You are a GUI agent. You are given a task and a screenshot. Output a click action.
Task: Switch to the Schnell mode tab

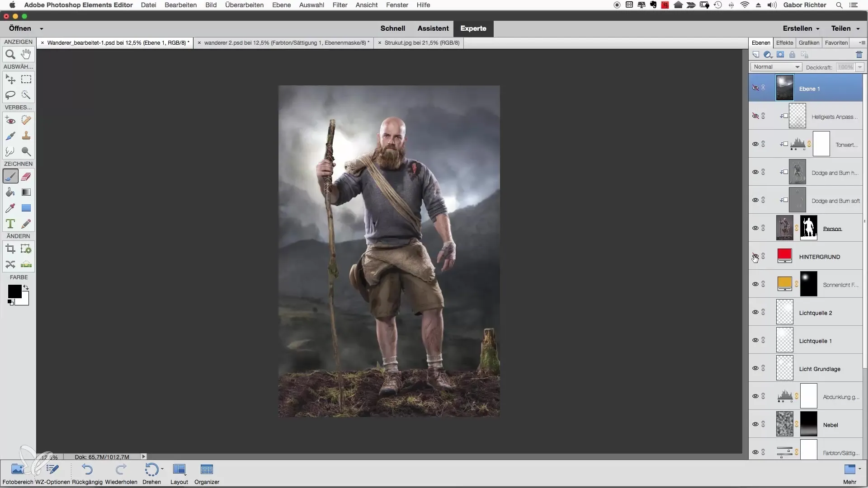392,28
